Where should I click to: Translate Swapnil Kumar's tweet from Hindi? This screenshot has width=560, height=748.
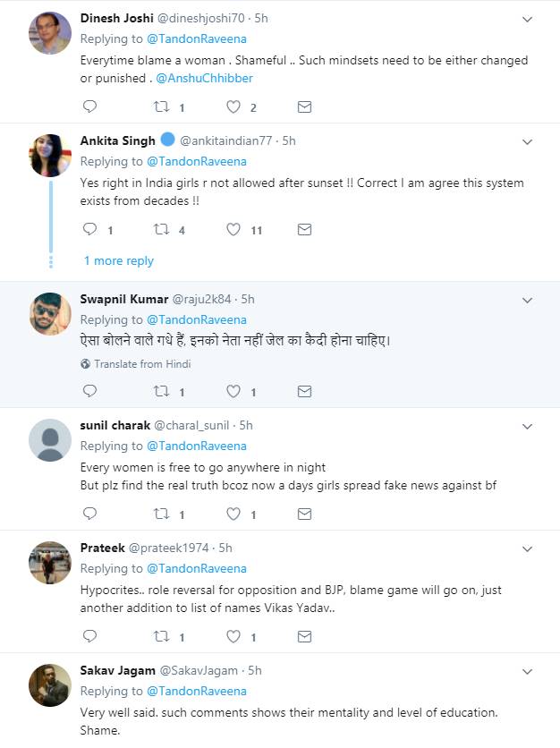[x=142, y=364]
